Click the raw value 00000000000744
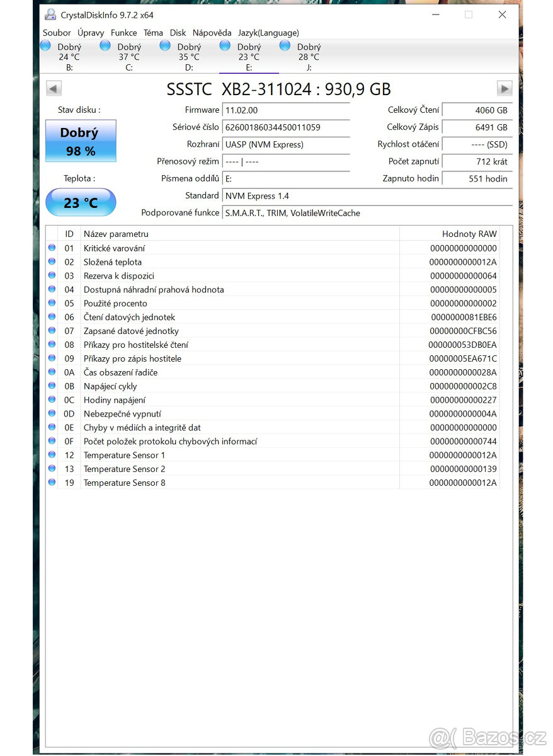553x756 pixels. point(464,442)
